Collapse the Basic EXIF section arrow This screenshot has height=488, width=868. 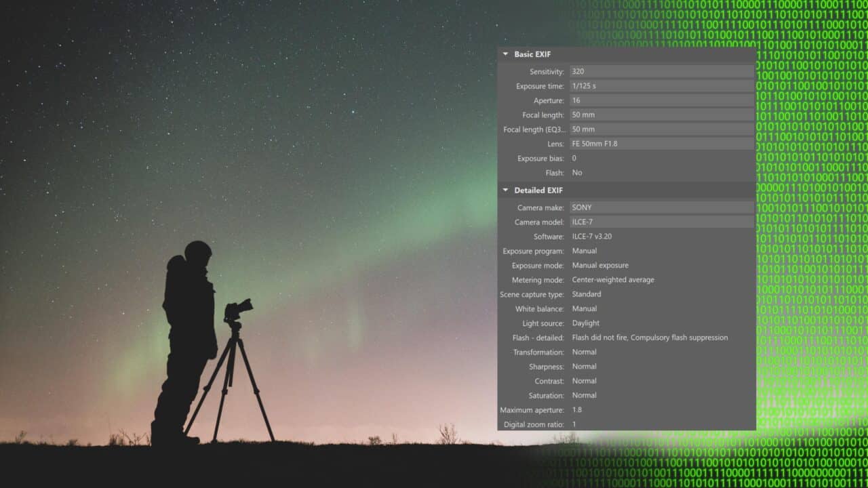coord(505,54)
